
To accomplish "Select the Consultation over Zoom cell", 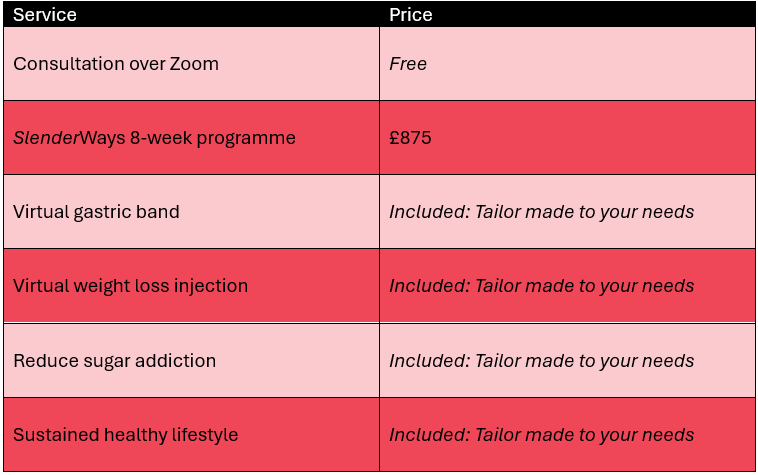I will [116, 64].
